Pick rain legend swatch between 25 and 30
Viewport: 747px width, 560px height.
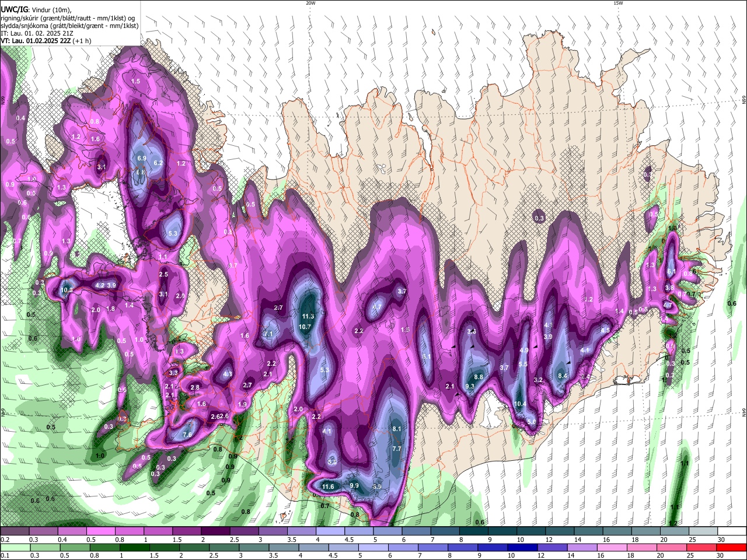(x=703, y=548)
